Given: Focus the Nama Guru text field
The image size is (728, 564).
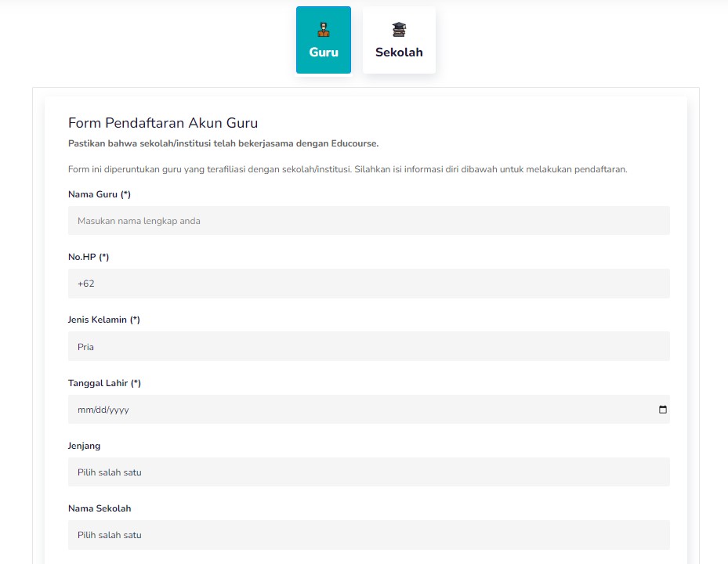Looking at the screenshot, I should (x=368, y=220).
